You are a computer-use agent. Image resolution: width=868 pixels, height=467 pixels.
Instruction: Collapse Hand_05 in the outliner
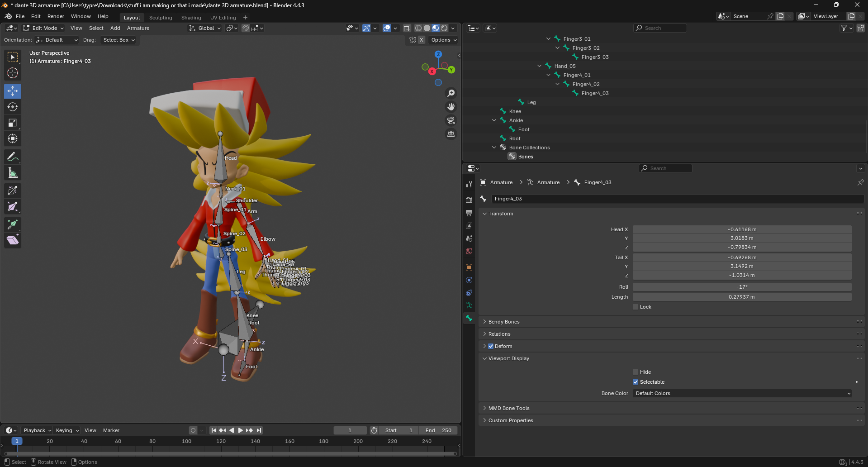coord(539,66)
